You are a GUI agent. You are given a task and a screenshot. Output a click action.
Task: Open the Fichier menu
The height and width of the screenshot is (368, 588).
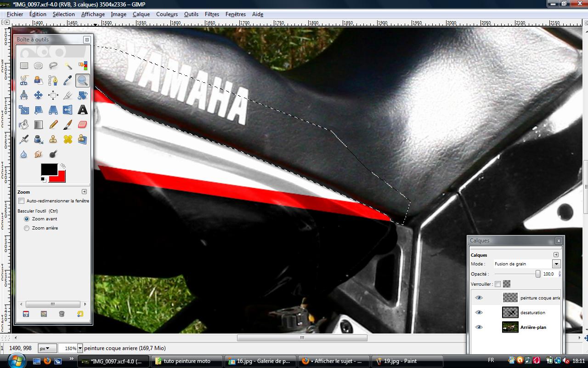click(x=15, y=14)
